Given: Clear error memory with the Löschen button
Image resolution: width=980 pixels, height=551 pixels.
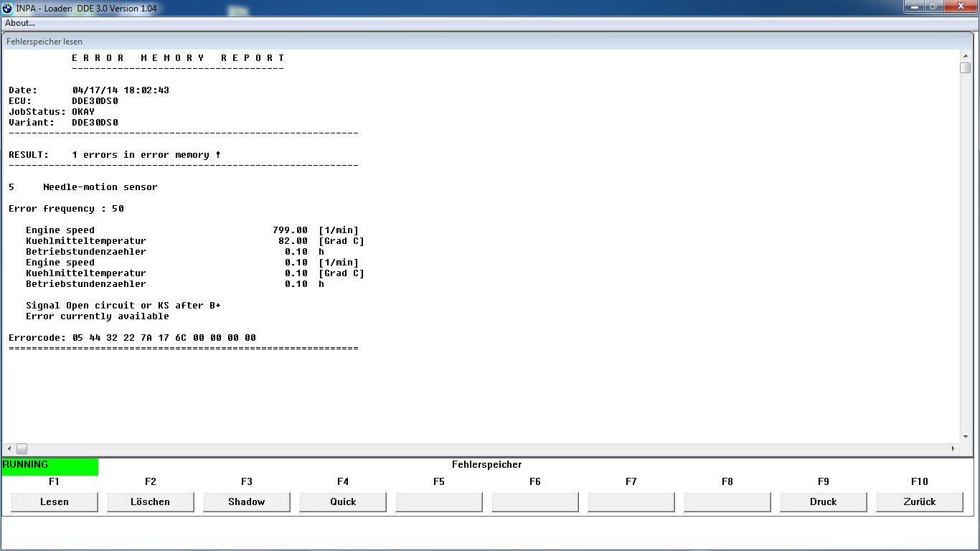Looking at the screenshot, I should tap(151, 502).
